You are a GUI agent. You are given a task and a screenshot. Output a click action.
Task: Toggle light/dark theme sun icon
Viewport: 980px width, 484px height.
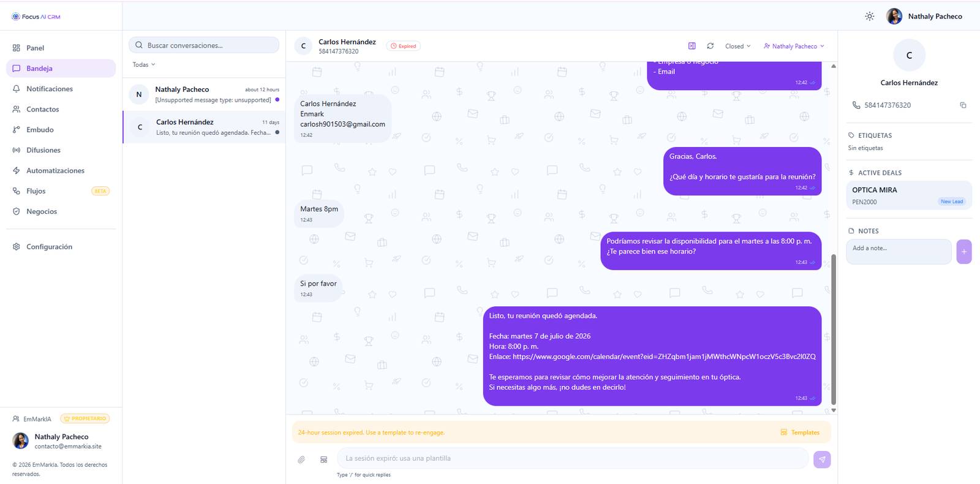870,17
